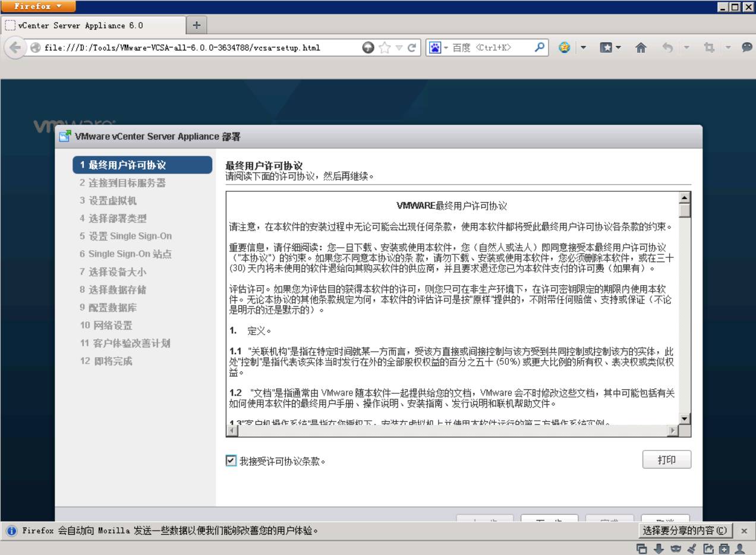756x555 pixels.
Task: Open the address bar history dropdown
Action: coord(399,48)
